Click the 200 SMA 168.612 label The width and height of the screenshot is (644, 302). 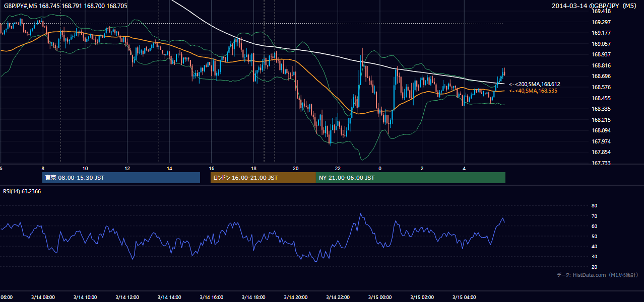click(x=535, y=84)
